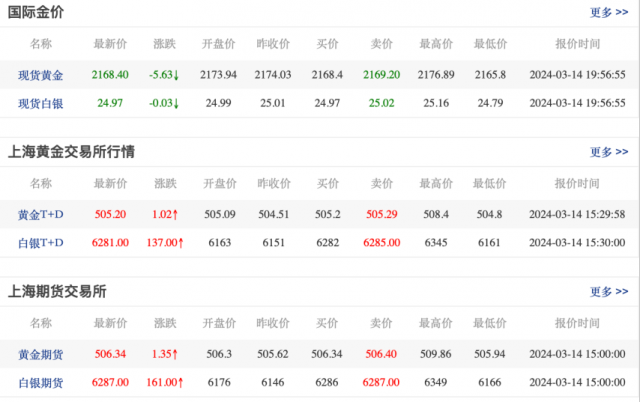Open 更多 link beside 上海黄金交易所行情
This screenshot has height=402, width=640.
pos(608,152)
